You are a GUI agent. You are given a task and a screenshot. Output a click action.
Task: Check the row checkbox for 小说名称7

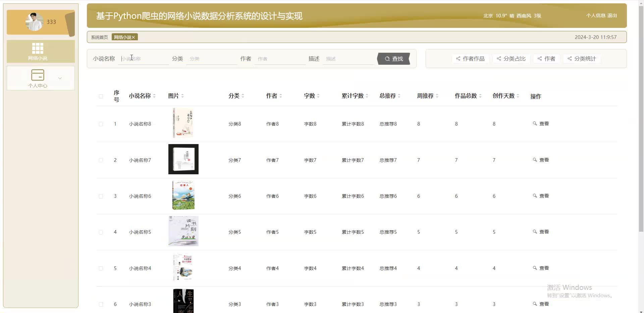click(x=101, y=160)
